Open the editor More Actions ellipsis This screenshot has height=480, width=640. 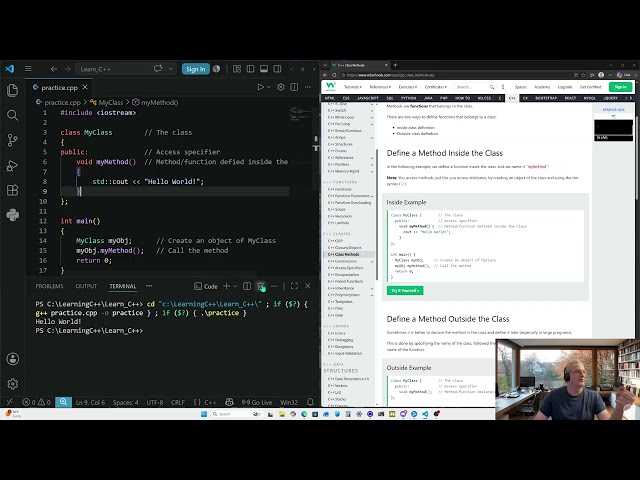pos(307,87)
